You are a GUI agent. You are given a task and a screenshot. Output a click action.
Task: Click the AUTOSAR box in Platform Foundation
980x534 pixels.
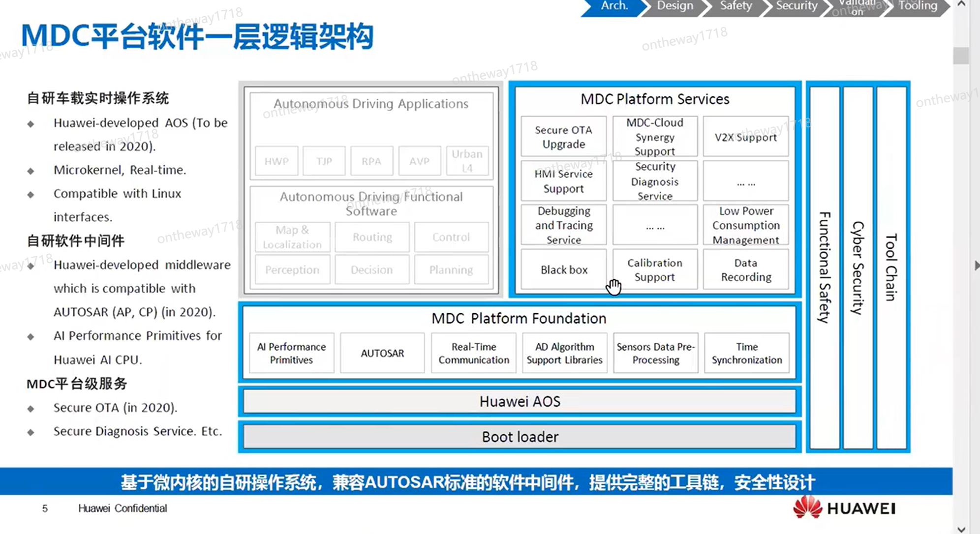pyautogui.click(x=382, y=353)
